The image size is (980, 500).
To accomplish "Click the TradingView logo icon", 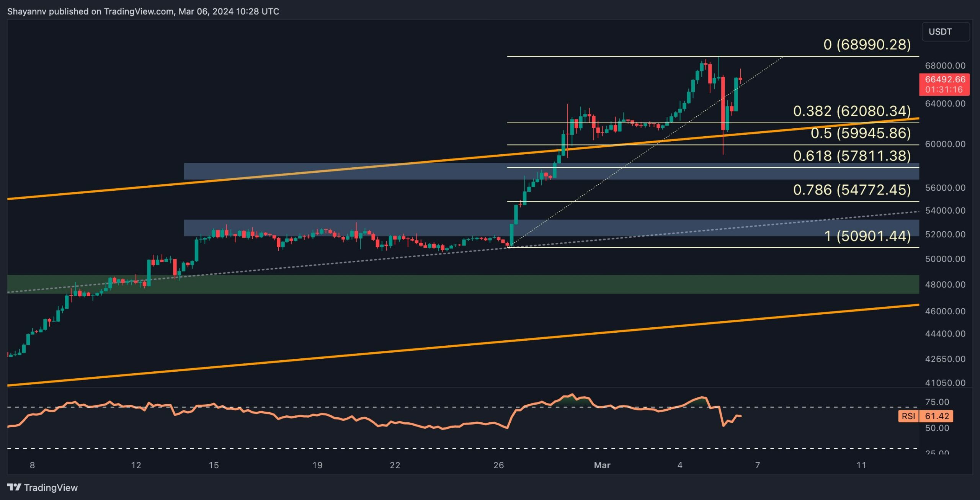I will coord(14,487).
